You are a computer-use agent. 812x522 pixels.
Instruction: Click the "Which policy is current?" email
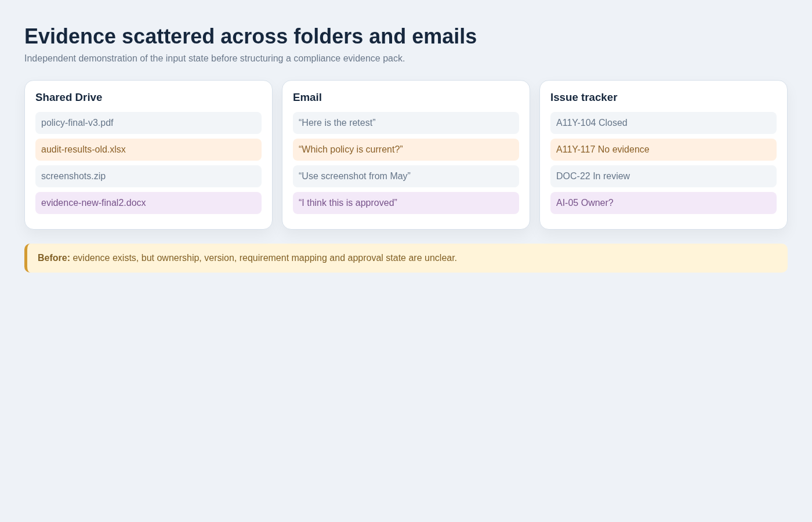(406, 150)
